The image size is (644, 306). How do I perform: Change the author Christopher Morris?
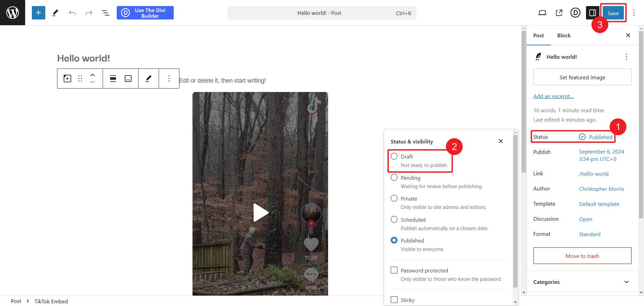[x=601, y=189]
